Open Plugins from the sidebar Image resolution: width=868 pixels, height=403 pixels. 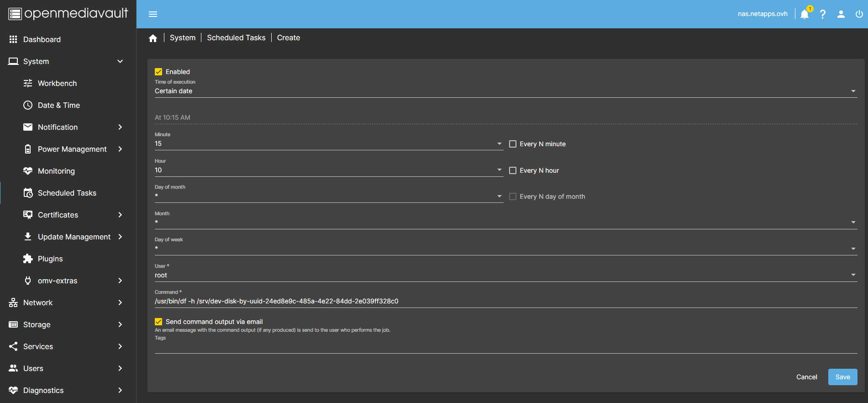tap(50, 259)
